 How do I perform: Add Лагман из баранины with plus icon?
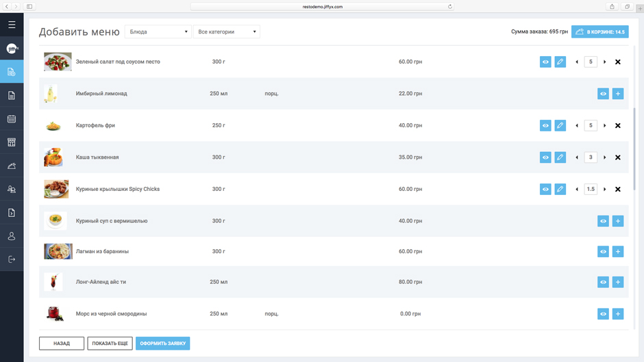click(617, 252)
